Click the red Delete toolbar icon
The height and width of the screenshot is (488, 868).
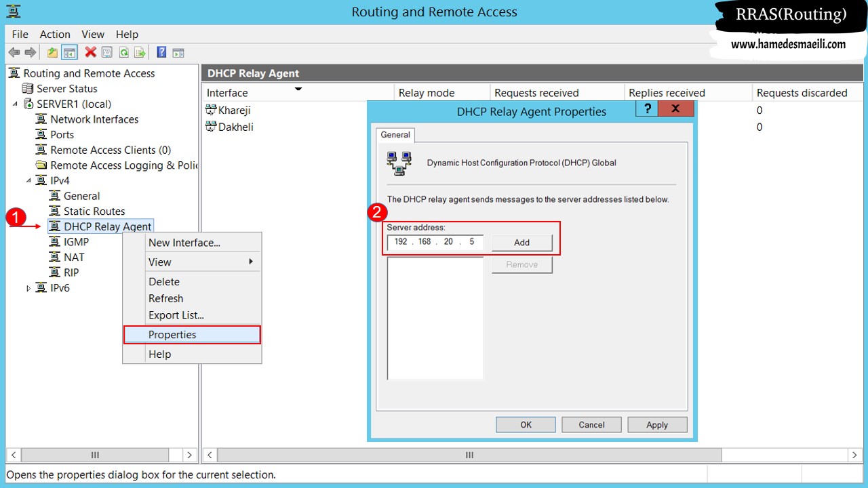[90, 52]
